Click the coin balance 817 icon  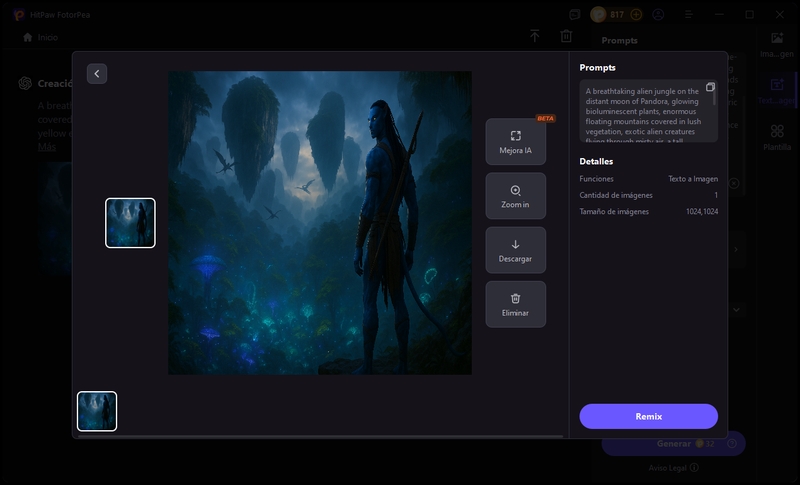(x=598, y=15)
